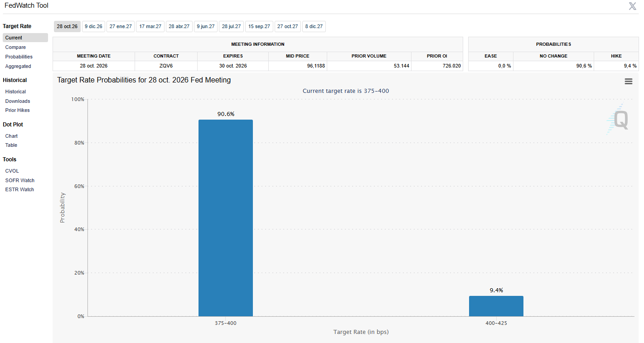Click the 28 oct. 2026 meeting date cell

click(94, 66)
